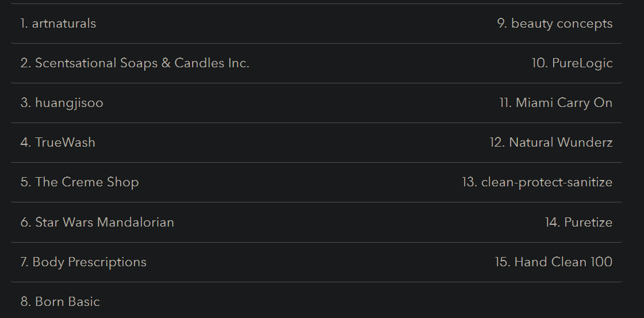Click the artnaturals list entry
The height and width of the screenshot is (318, 644).
58,24
